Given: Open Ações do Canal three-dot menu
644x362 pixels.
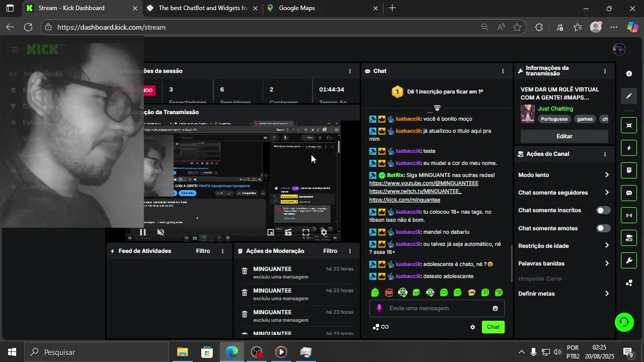Looking at the screenshot, I should point(605,154).
